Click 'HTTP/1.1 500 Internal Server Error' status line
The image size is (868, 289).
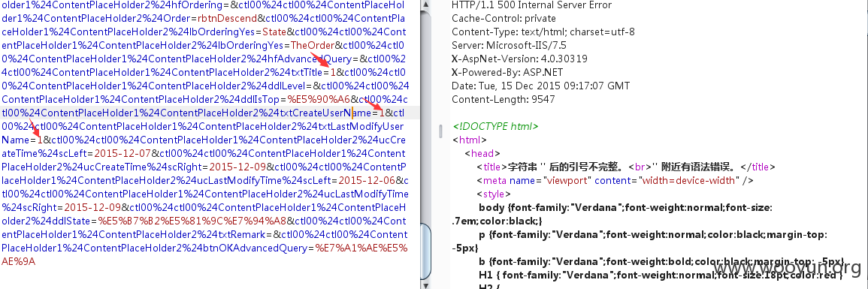coord(531,5)
